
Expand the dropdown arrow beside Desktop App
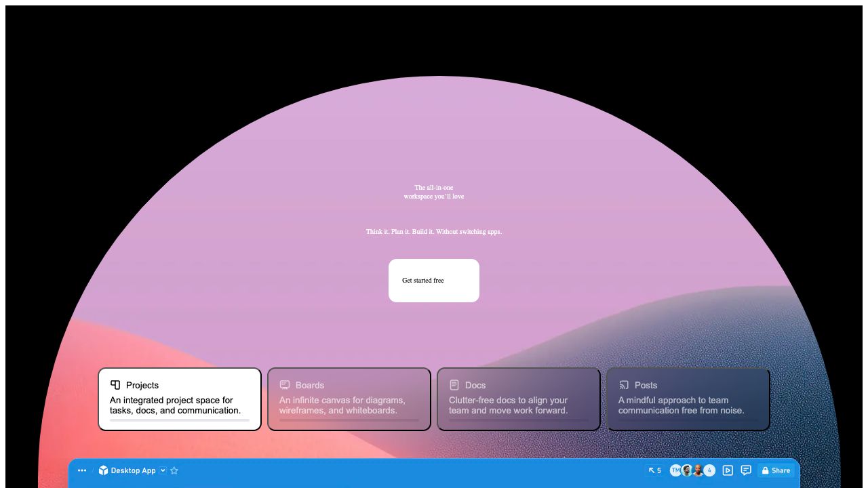tap(163, 470)
